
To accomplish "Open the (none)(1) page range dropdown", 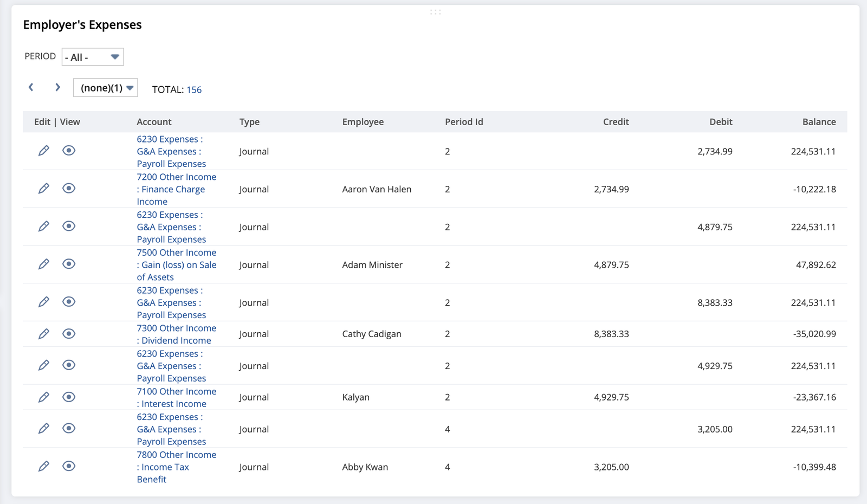I will 106,88.
